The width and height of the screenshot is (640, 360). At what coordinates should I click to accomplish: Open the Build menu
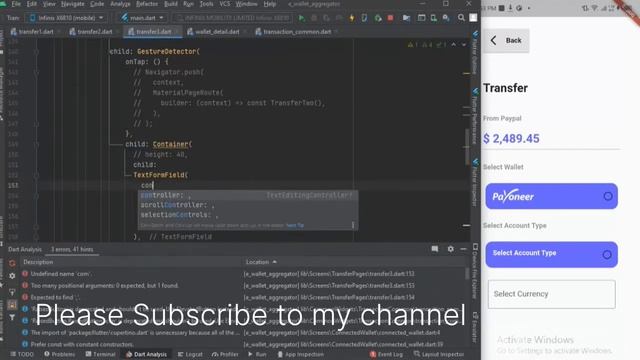click(x=171, y=4)
